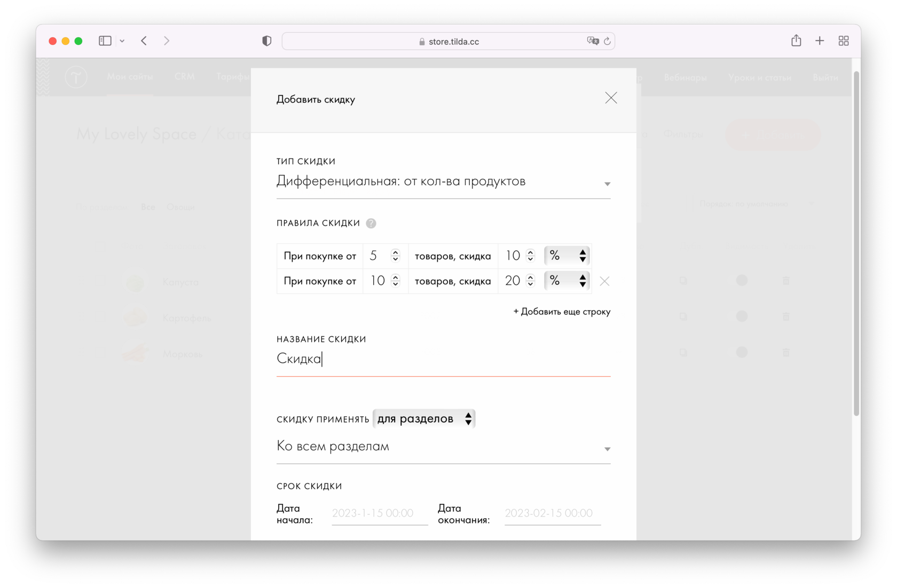
Task: Click the privacy shield icon in Safari
Action: click(x=267, y=41)
